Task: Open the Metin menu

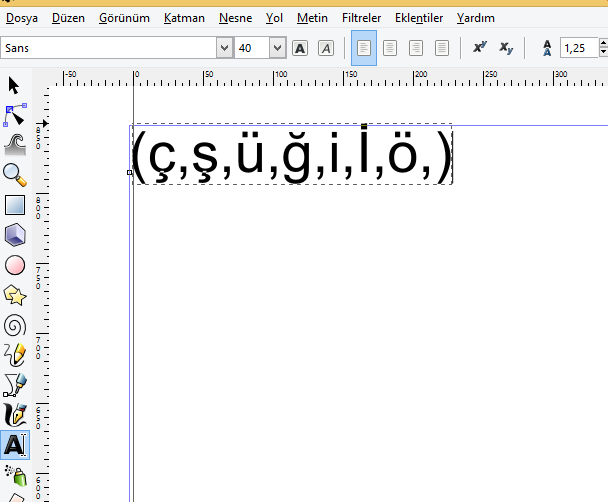Action: coord(312,18)
